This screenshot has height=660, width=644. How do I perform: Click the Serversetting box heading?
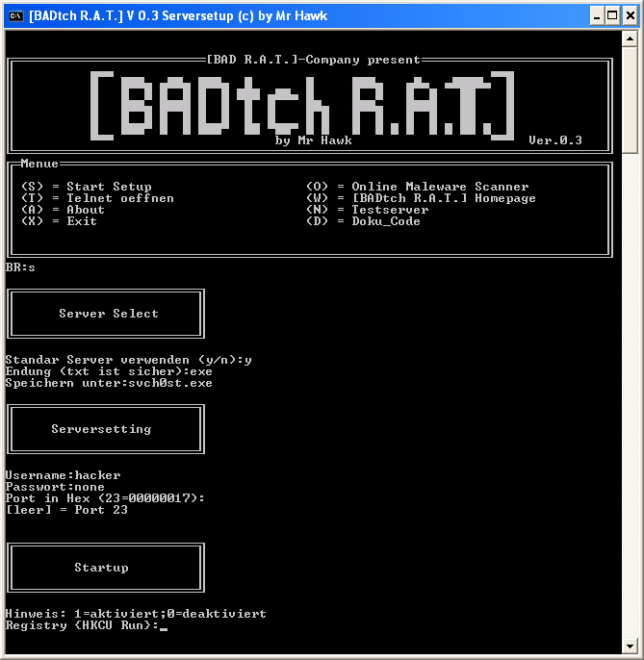click(101, 429)
